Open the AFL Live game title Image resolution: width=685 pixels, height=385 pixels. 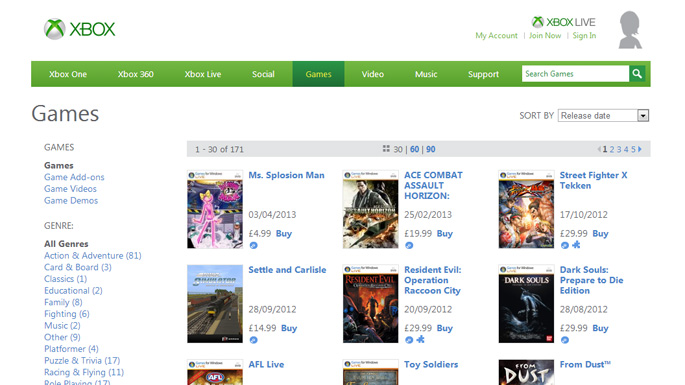266,364
